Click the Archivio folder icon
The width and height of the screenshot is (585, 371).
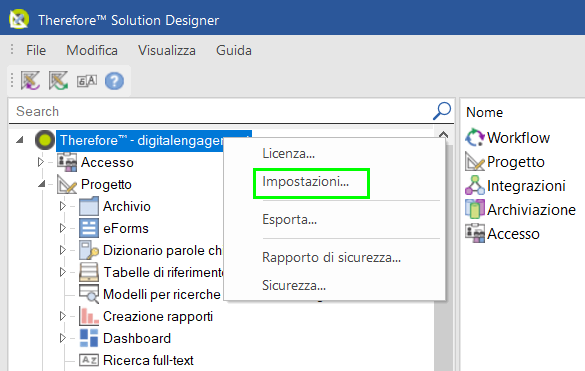point(89,206)
